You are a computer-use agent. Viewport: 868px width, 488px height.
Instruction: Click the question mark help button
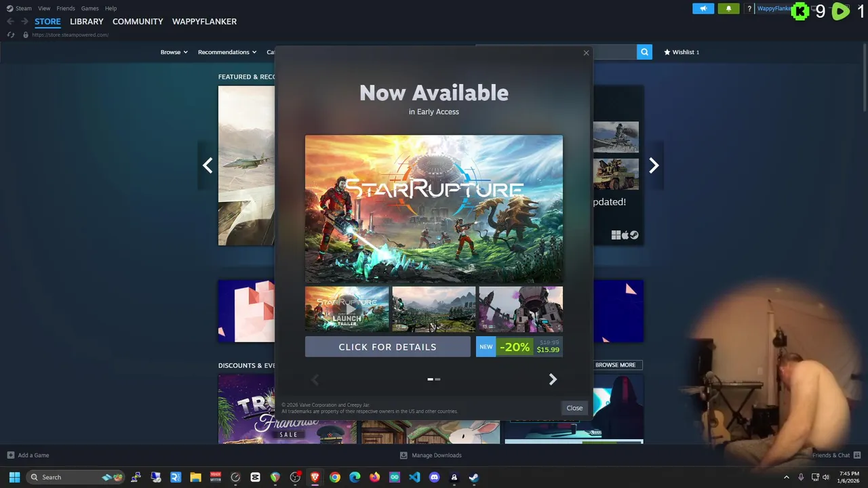(749, 9)
